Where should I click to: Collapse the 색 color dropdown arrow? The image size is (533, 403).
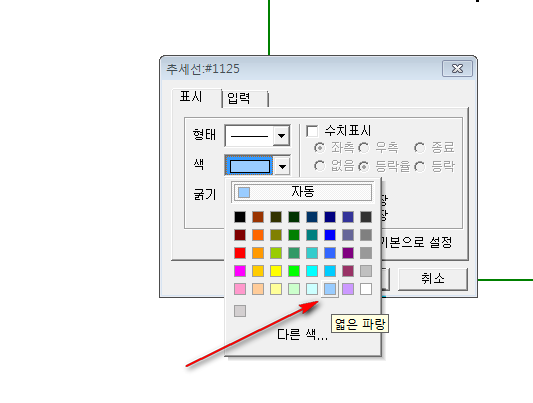(x=282, y=167)
